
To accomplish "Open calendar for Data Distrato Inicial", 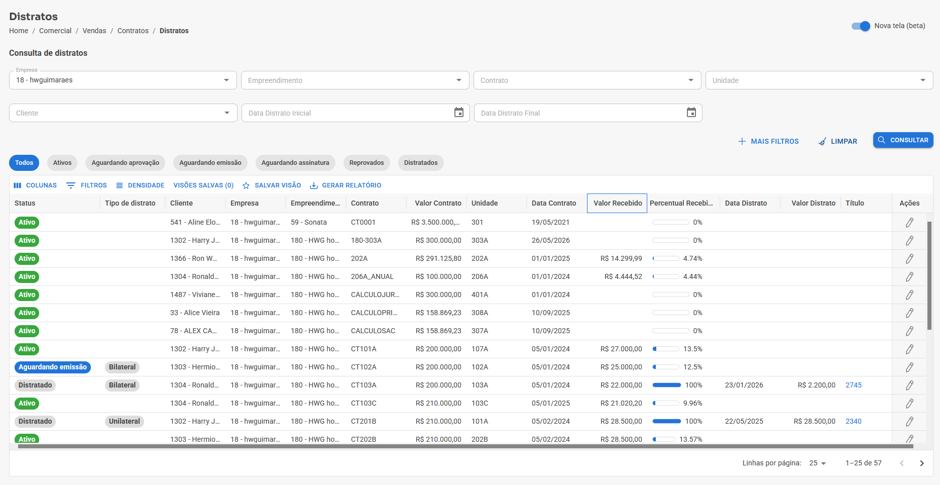I will point(459,113).
